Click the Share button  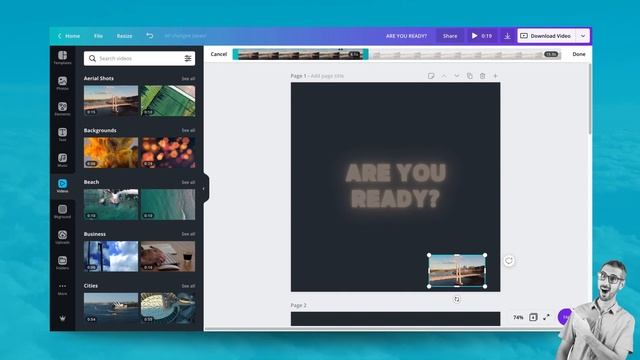coord(450,36)
